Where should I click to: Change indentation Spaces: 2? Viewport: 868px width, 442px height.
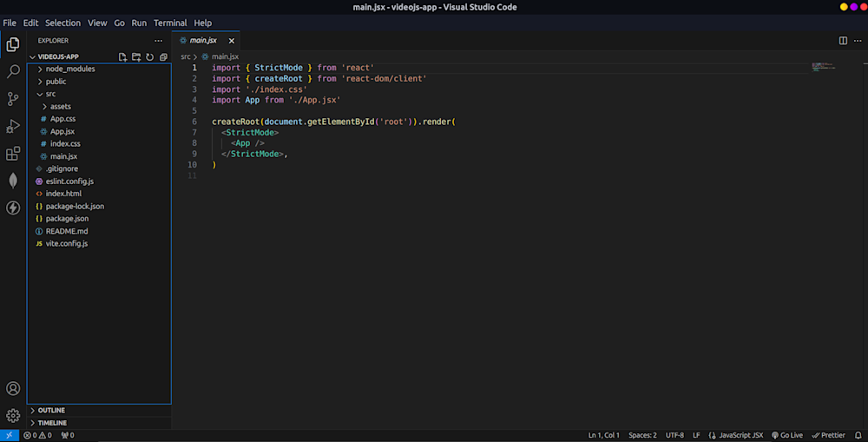point(642,435)
